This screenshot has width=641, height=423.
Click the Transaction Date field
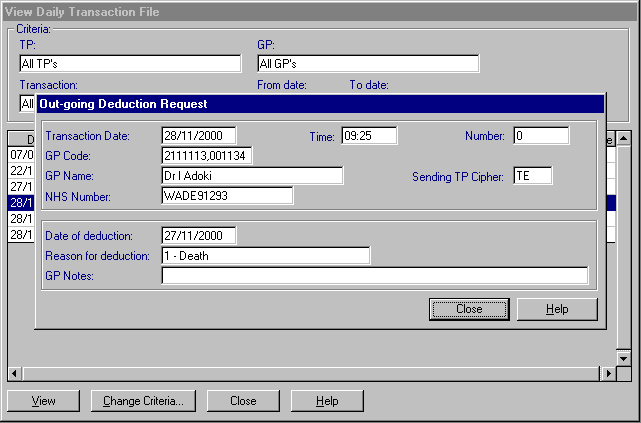(x=199, y=136)
